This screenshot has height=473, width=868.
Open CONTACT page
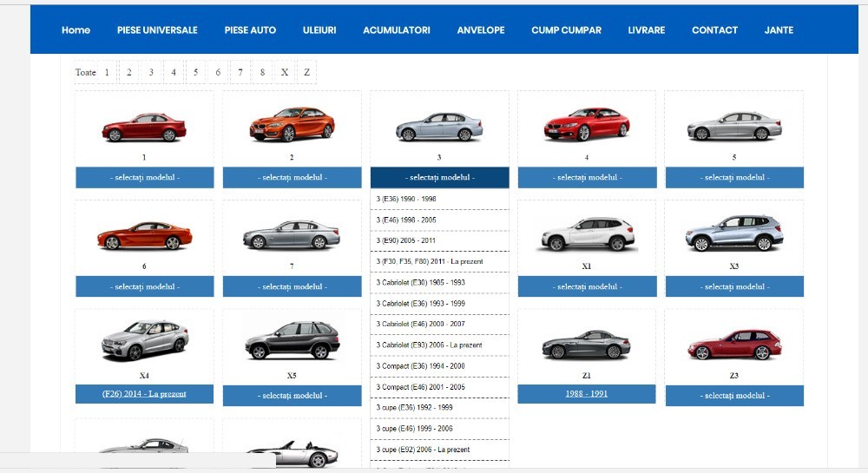pyautogui.click(x=714, y=30)
